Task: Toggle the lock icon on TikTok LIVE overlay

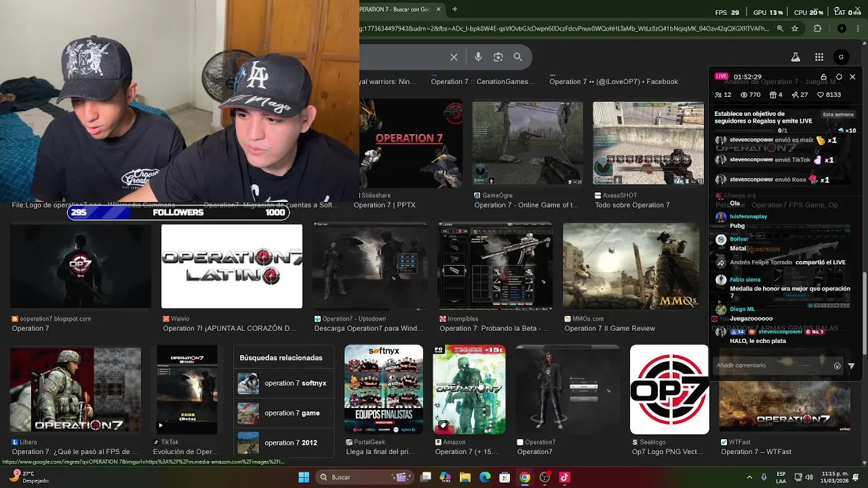Action: coord(824,77)
